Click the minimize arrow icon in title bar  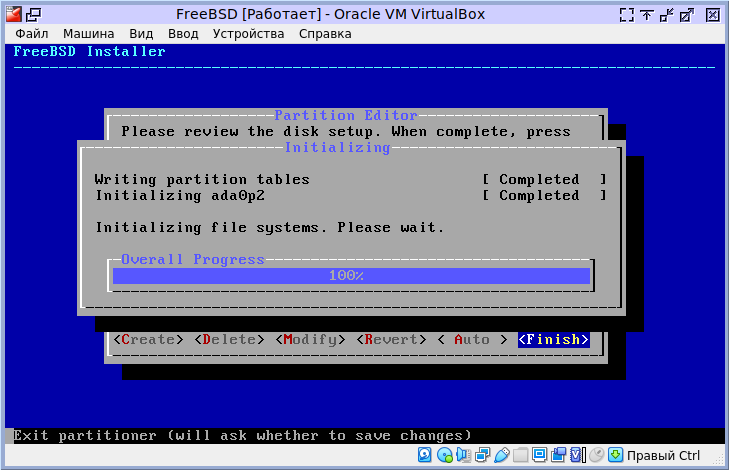(x=667, y=15)
